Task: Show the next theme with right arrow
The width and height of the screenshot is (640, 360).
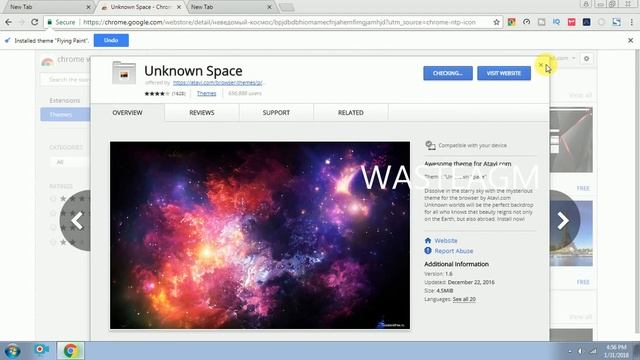Action: pyautogui.click(x=564, y=221)
